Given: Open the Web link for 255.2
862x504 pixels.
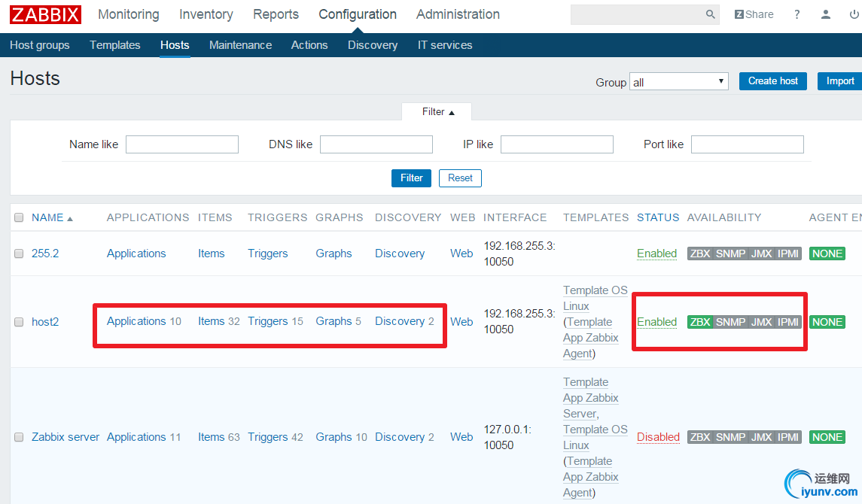Looking at the screenshot, I should [461, 254].
